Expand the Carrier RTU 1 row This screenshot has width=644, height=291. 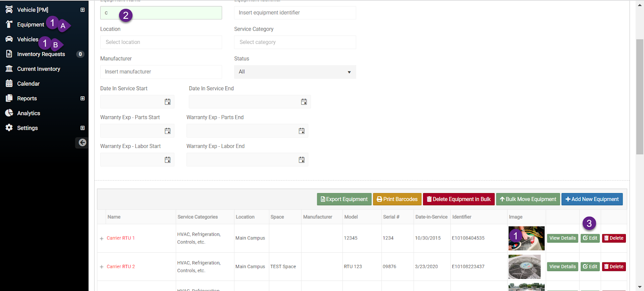coord(102,239)
